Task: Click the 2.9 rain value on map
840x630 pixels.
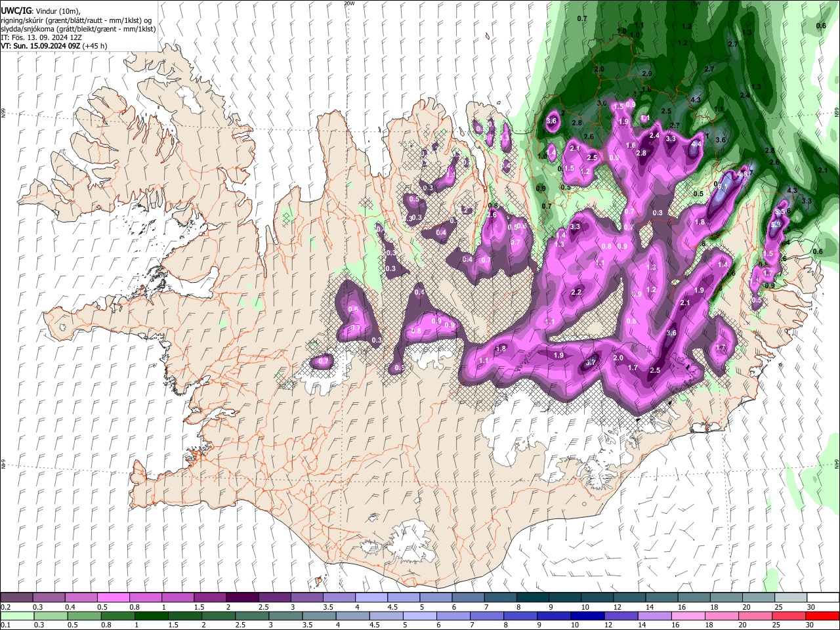Action: [647, 73]
